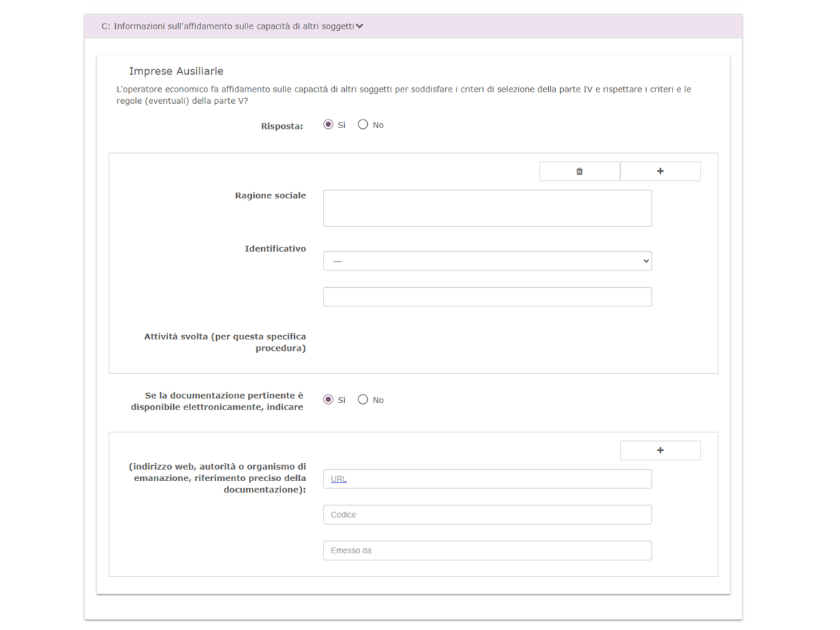
Task: Select Sì for electronic documentation availability
Action: tap(328, 399)
